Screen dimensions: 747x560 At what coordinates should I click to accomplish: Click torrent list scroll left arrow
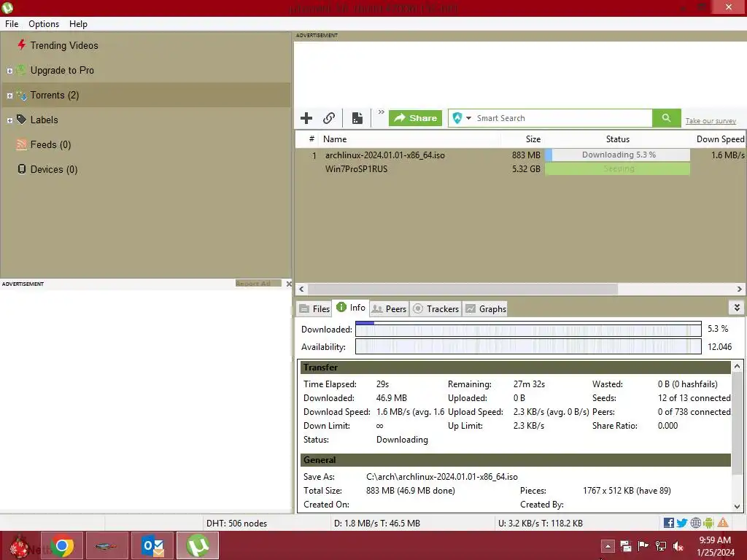click(301, 289)
